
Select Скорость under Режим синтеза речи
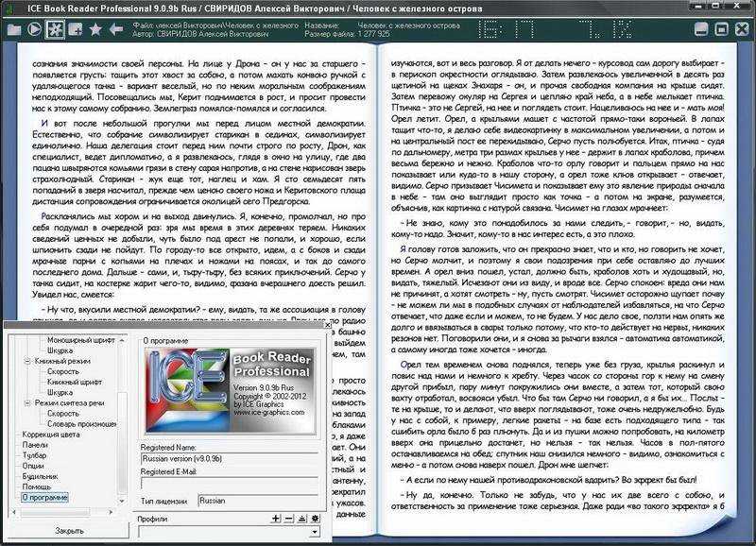[x=62, y=414]
